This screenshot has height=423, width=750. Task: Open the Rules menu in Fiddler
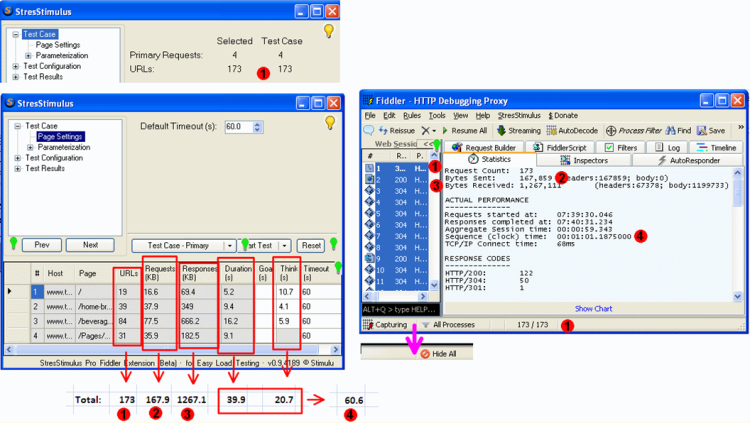tap(412, 116)
